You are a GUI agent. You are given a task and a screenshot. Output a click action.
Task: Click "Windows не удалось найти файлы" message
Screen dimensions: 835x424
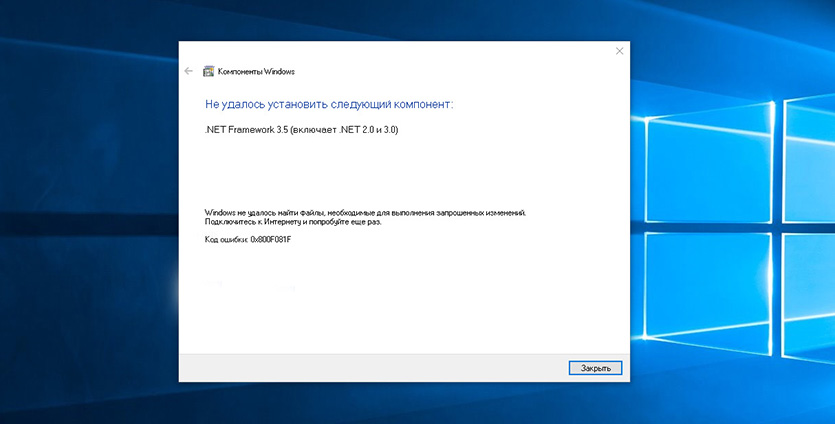pos(365,213)
